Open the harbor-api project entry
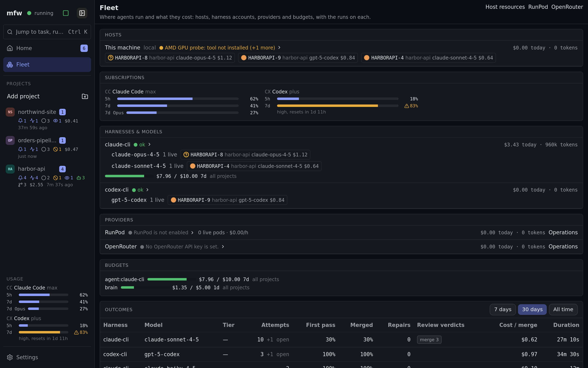588x368 pixels. pos(47,176)
